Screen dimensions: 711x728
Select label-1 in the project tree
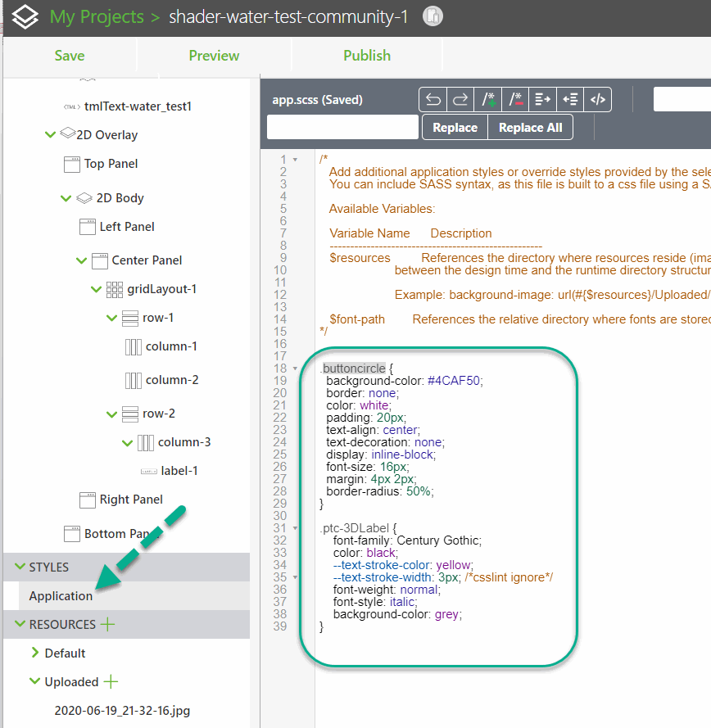pos(179,471)
